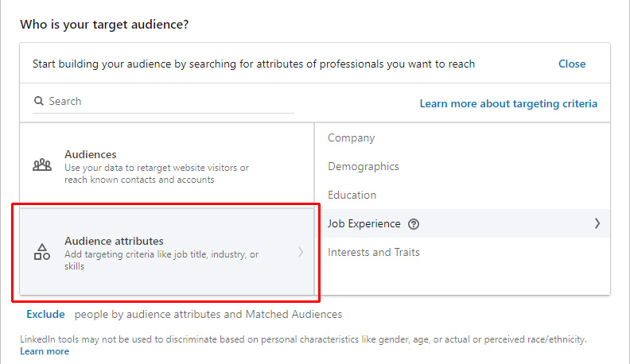Select the Demographics category
This screenshot has height=364, width=630.
click(x=364, y=166)
